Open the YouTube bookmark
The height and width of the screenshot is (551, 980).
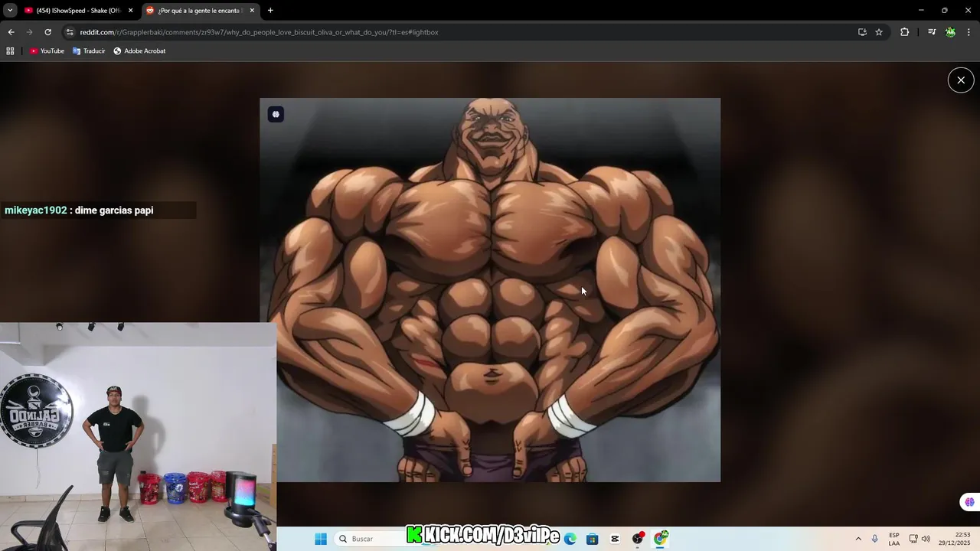click(47, 51)
